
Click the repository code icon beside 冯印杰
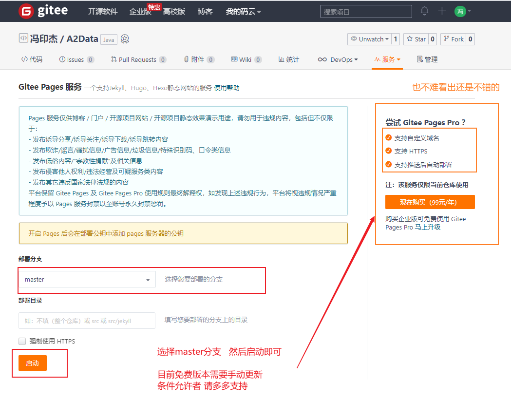(x=23, y=38)
